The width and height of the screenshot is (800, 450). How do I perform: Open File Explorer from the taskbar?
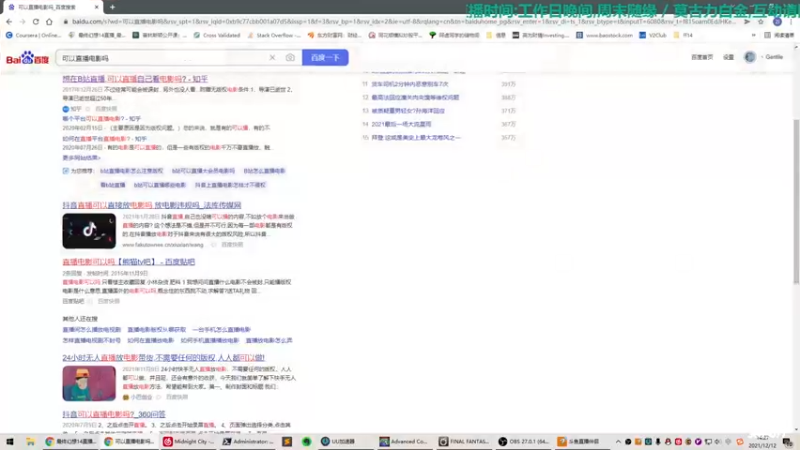[x=30, y=441]
